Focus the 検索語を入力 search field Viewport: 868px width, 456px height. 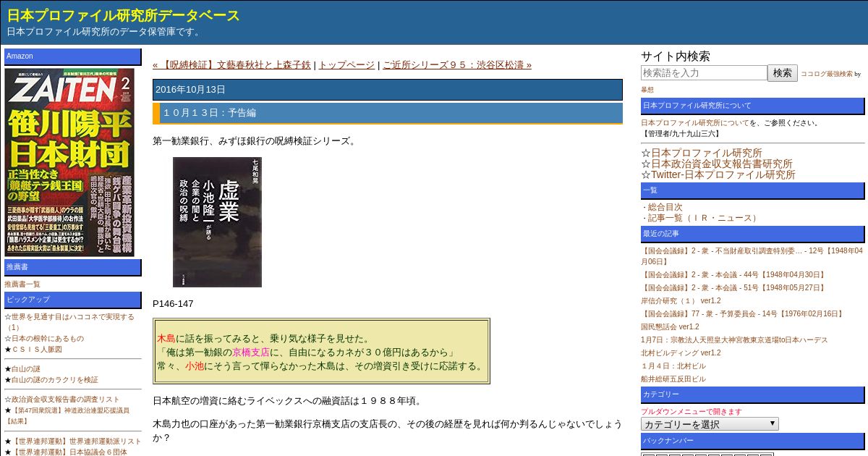(704, 73)
